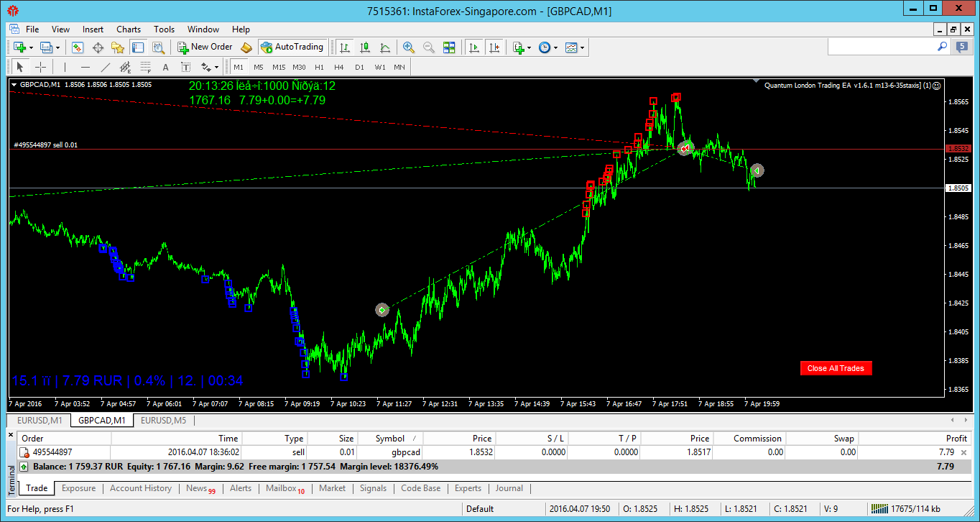Toggle chart shift
The width and height of the screenshot is (980, 522).
coord(494,47)
